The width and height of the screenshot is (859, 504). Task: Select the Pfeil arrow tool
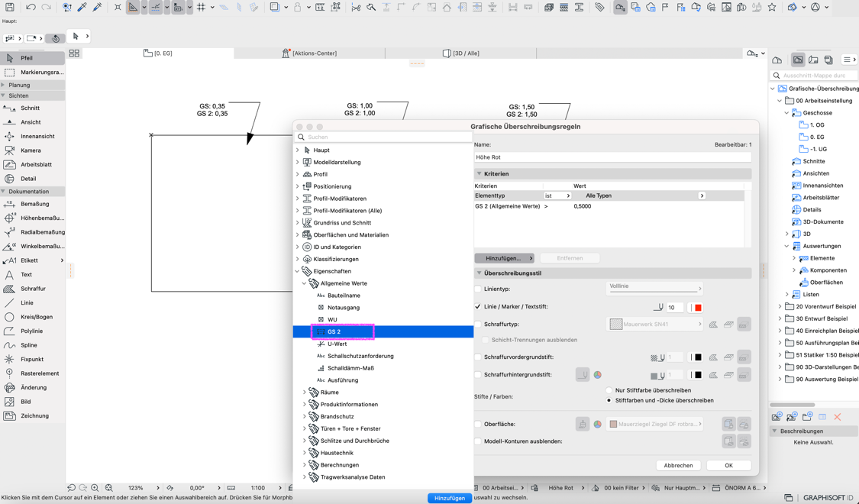pyautogui.click(x=32, y=58)
